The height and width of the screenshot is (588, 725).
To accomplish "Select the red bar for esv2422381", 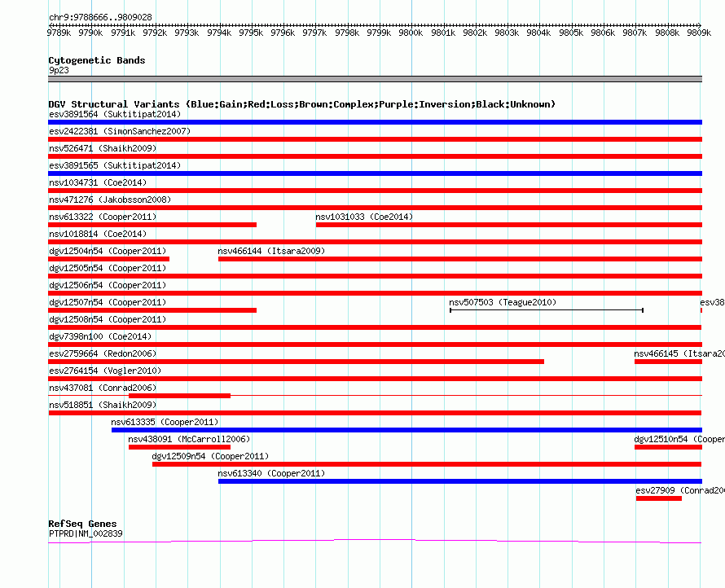I will click(x=375, y=139).
